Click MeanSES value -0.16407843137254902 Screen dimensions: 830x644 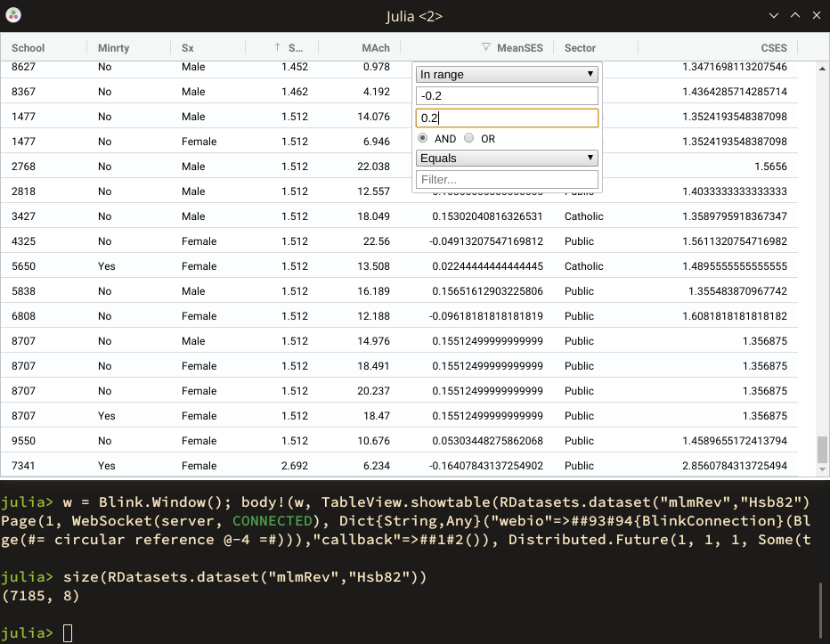(486, 466)
